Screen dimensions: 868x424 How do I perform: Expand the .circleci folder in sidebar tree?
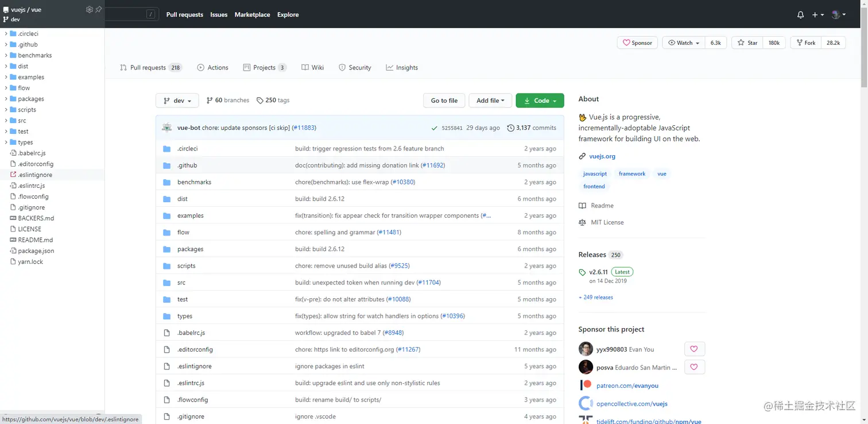(6, 34)
